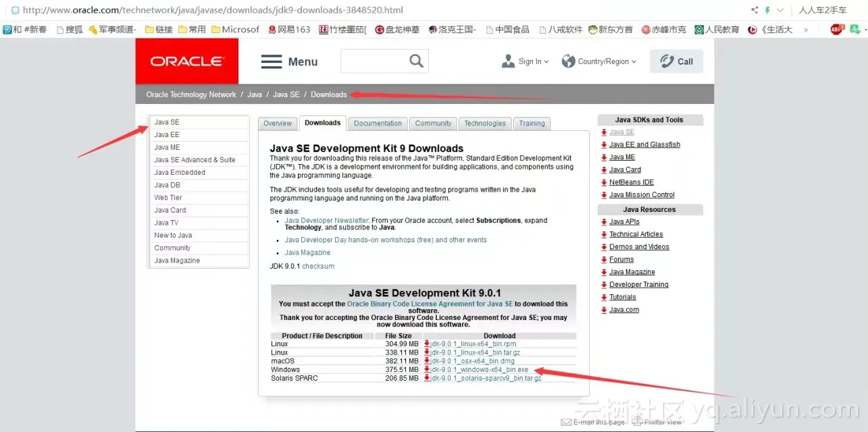Download jdk-9.0.1_windows-x64_bin.exe

(480, 370)
